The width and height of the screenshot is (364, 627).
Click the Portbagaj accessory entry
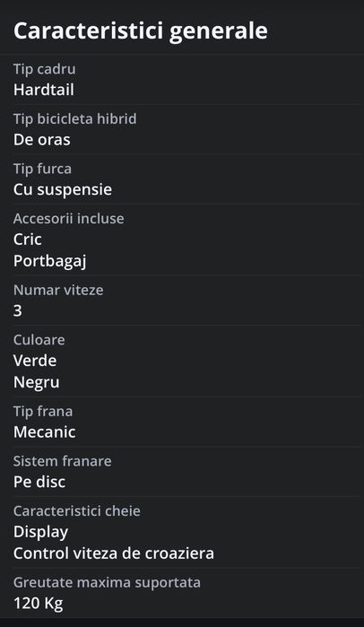coord(50,261)
